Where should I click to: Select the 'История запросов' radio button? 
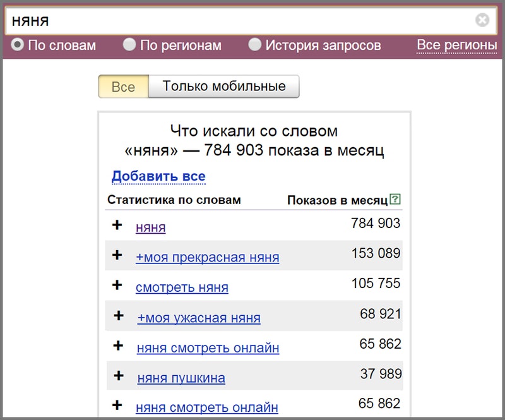[254, 45]
